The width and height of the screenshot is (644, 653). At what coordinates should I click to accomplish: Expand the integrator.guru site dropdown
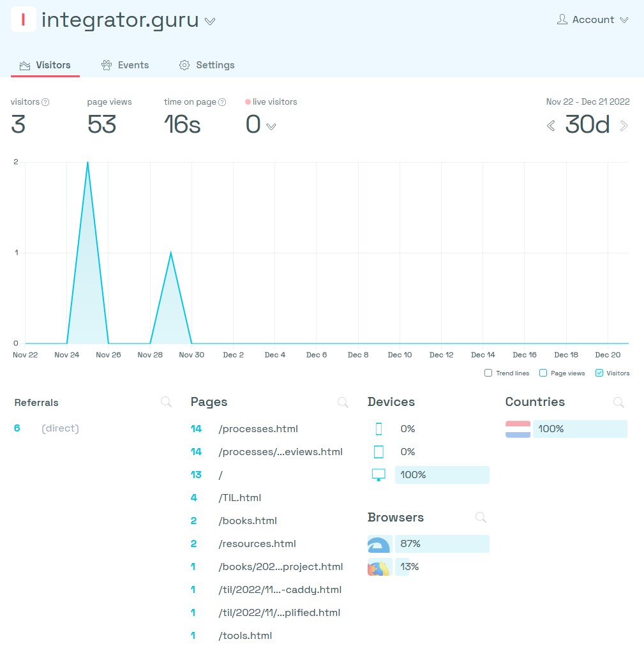click(x=210, y=21)
